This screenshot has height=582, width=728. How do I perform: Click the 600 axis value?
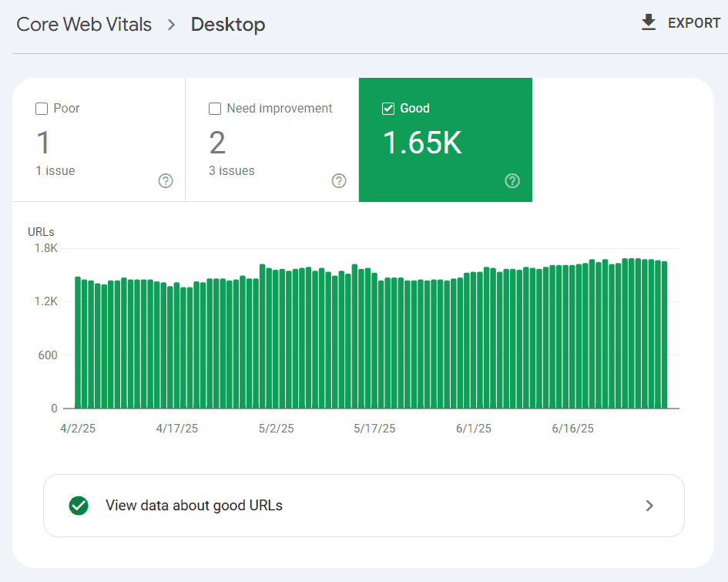point(48,355)
